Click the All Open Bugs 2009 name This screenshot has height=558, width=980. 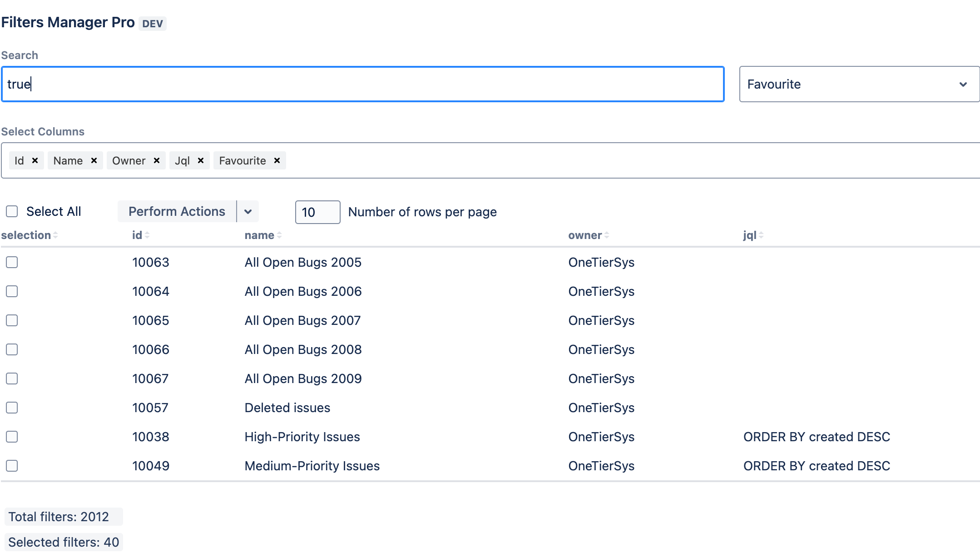(303, 379)
